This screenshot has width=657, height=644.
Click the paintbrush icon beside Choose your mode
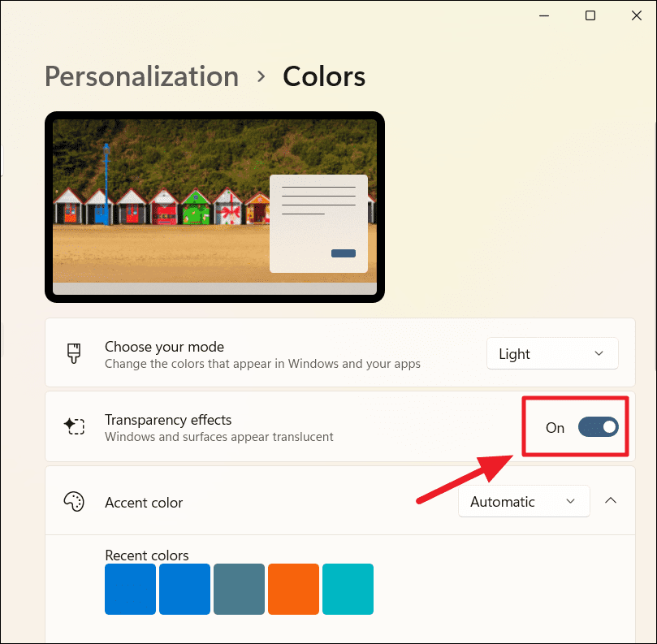[74, 353]
